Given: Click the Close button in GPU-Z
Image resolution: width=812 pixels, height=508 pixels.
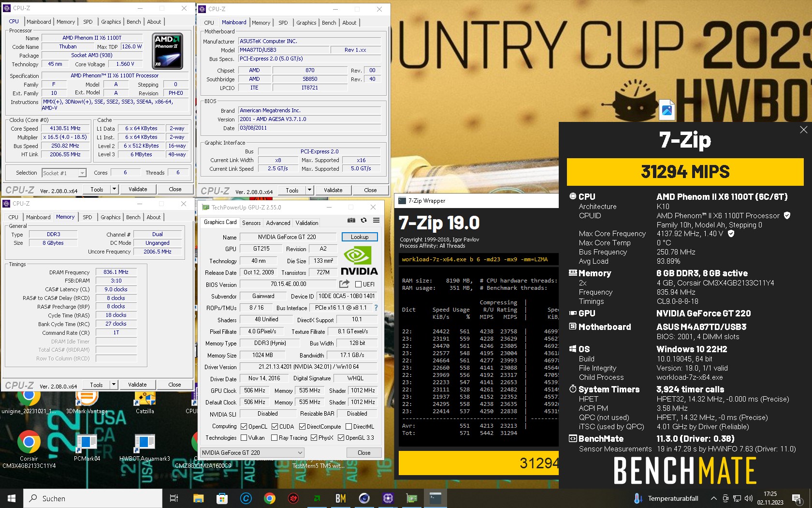Looking at the screenshot, I should coord(364,453).
